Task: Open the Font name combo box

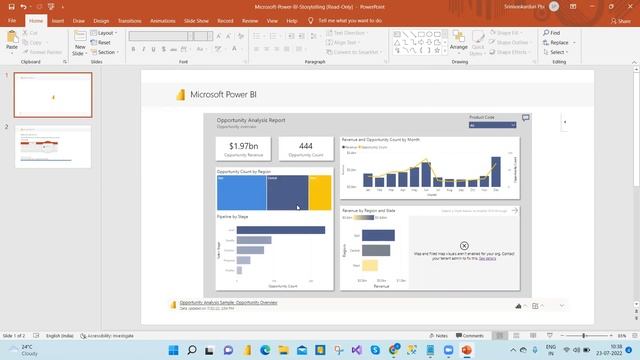Action: [161, 36]
